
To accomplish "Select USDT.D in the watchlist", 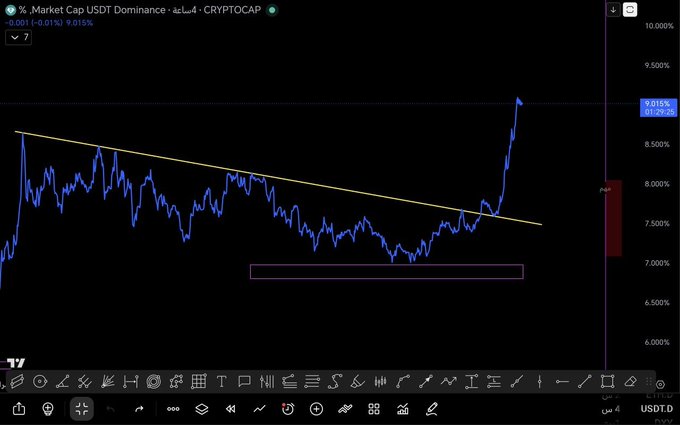I will 657,409.
